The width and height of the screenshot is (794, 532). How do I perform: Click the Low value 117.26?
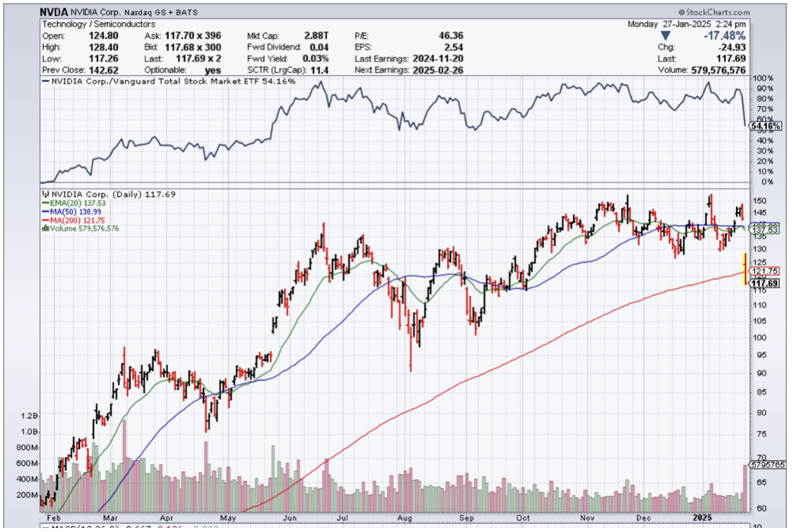tap(103, 59)
